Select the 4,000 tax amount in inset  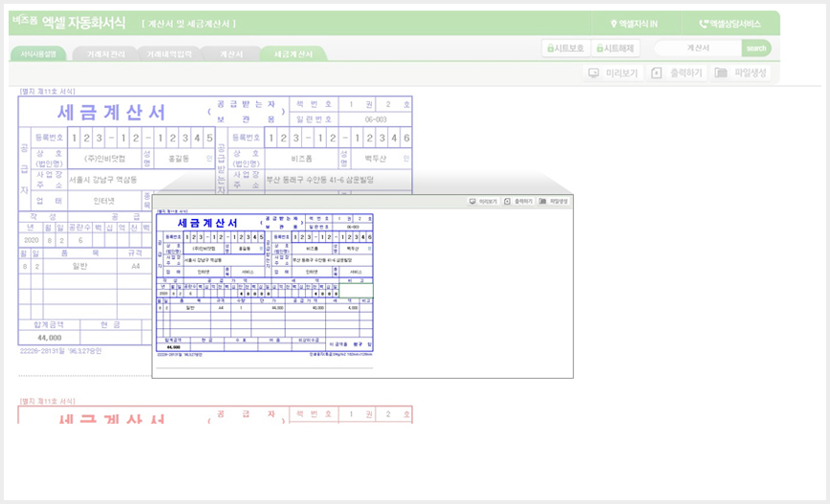[x=353, y=308]
